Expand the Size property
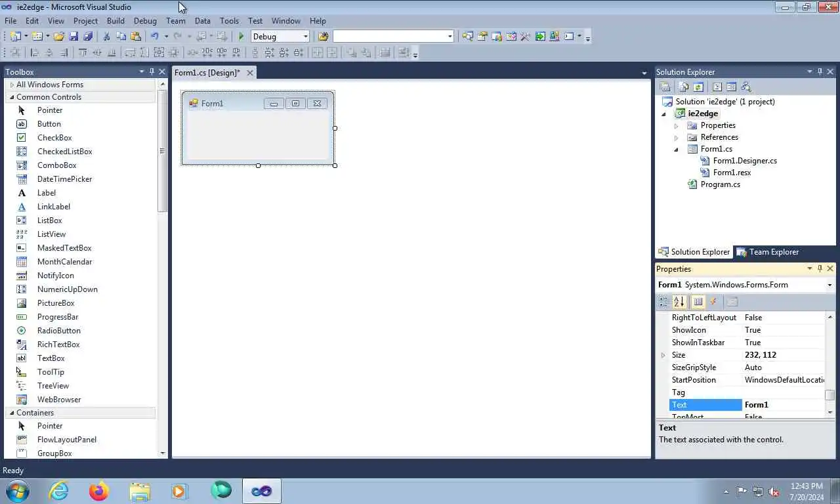 [x=663, y=355]
